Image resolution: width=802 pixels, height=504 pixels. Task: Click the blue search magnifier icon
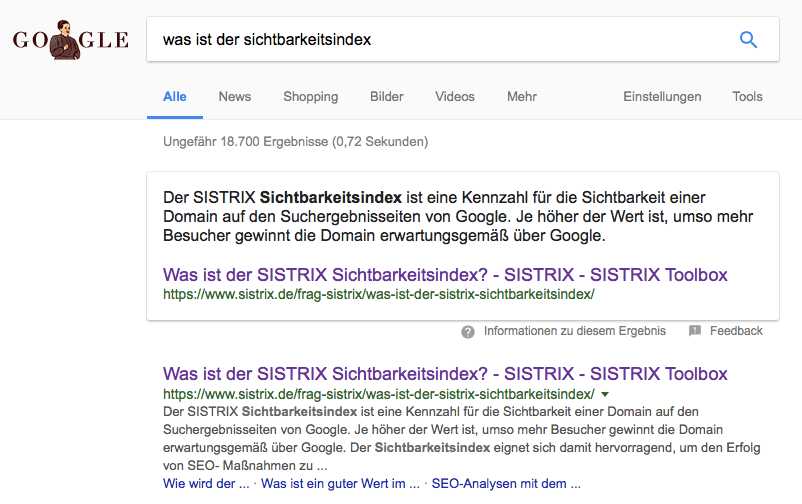click(748, 39)
